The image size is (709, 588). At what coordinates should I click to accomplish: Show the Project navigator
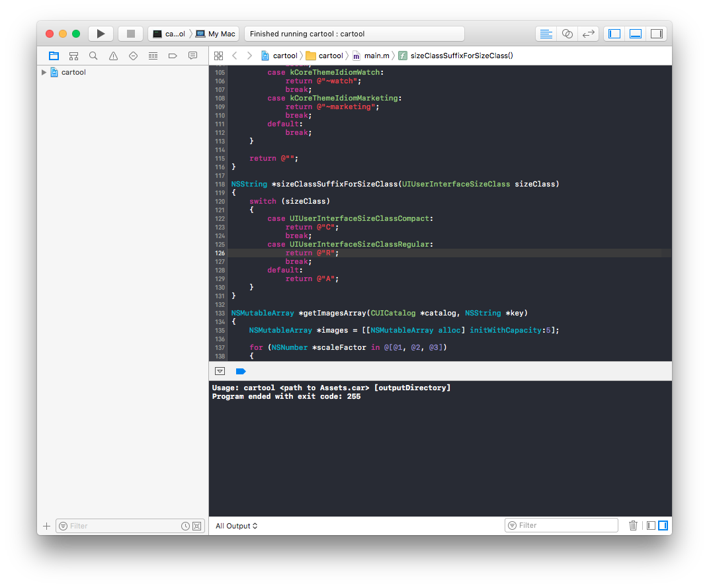pos(54,56)
